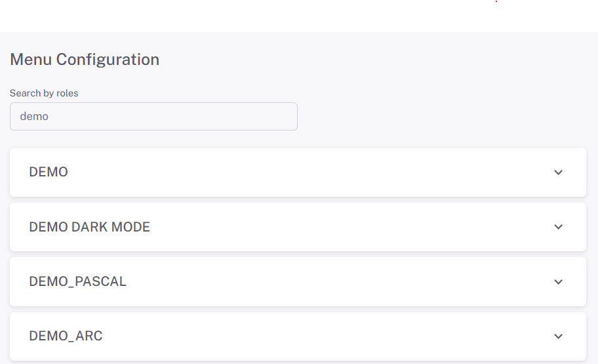
Task: Select the DEMO DARK MODE title text
Action: [89, 227]
